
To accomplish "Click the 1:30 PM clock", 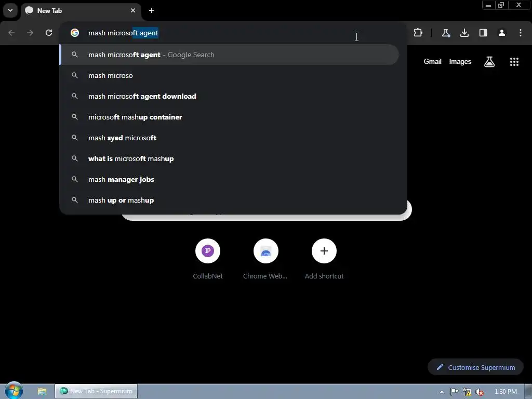I will 506,392.
